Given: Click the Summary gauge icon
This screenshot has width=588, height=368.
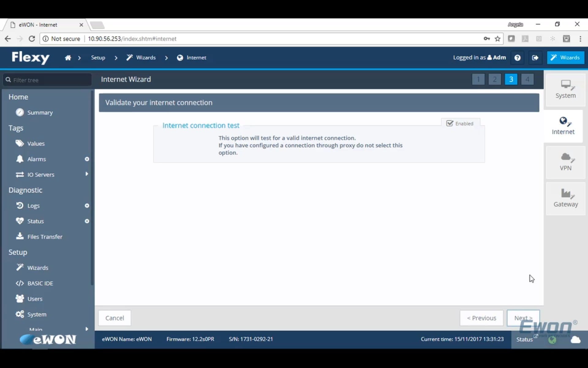Looking at the screenshot, I should point(20,112).
